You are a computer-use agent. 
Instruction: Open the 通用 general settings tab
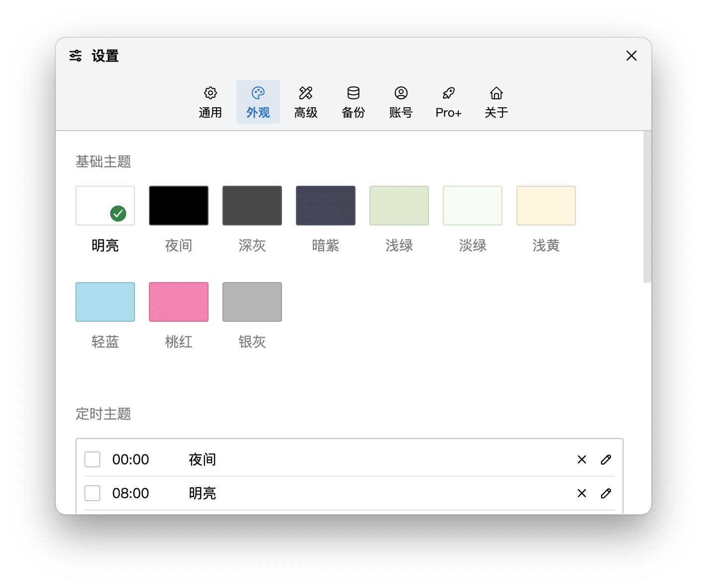click(x=211, y=102)
